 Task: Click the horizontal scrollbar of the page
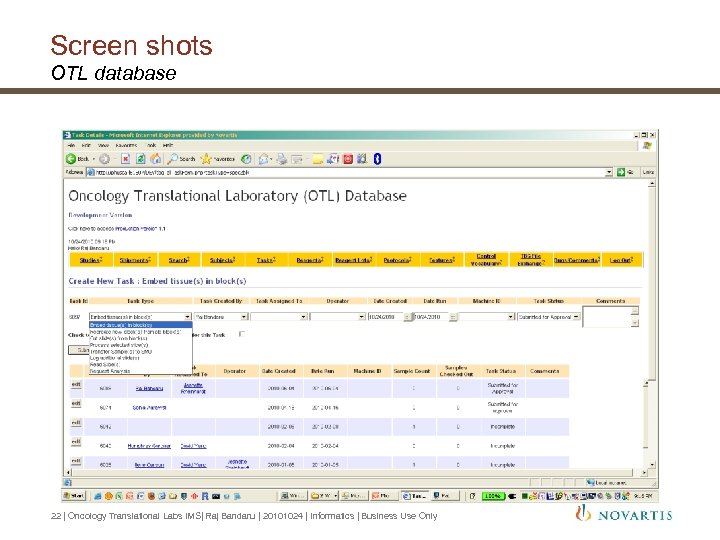[354, 472]
